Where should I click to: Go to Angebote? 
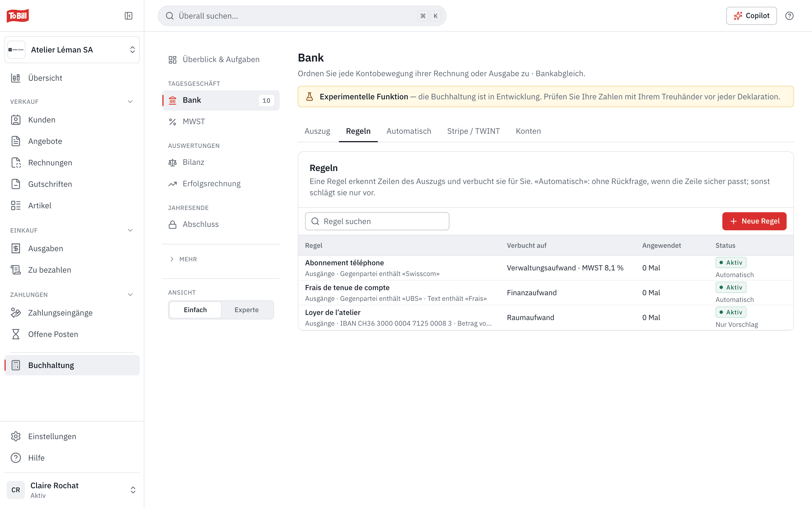tap(72, 141)
